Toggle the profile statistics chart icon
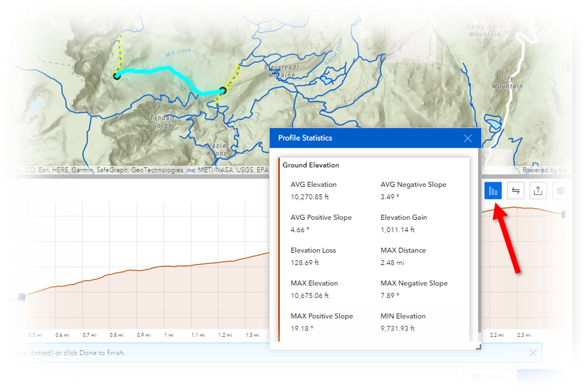The width and height of the screenshot is (588, 392). [493, 191]
